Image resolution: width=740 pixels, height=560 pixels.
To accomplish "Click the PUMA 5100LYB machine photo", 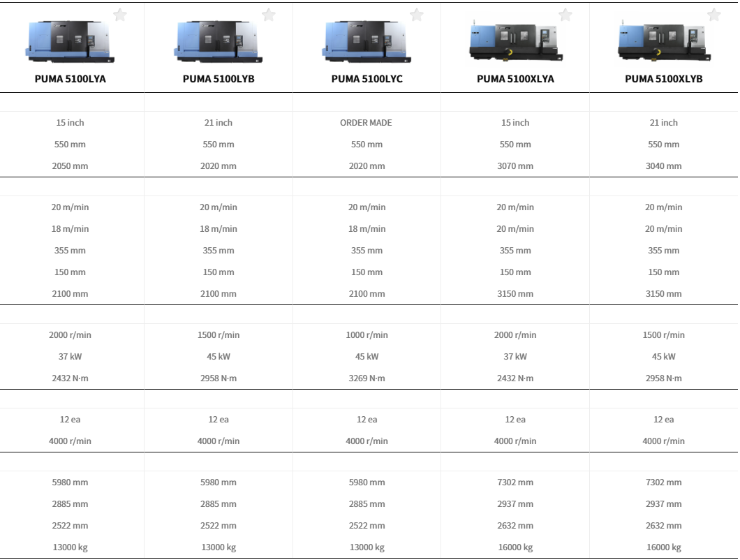I will tap(219, 42).
